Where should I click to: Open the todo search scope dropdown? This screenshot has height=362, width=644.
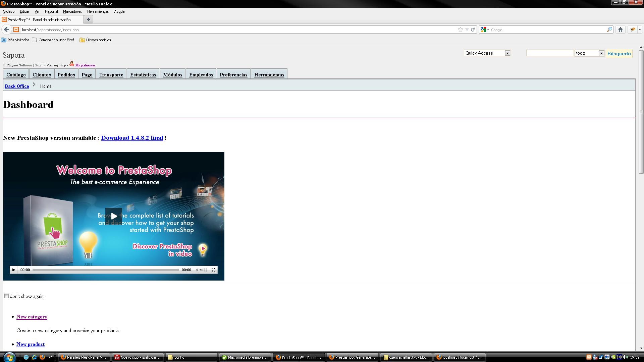(601, 53)
